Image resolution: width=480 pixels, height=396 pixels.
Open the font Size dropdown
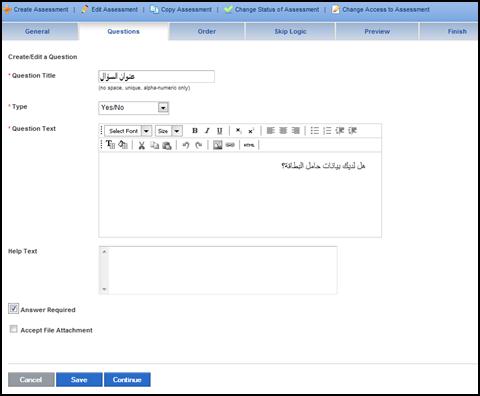point(169,131)
